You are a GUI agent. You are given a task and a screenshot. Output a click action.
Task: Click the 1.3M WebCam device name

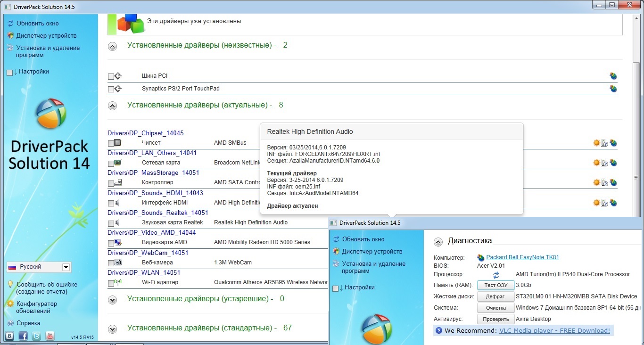click(x=233, y=263)
